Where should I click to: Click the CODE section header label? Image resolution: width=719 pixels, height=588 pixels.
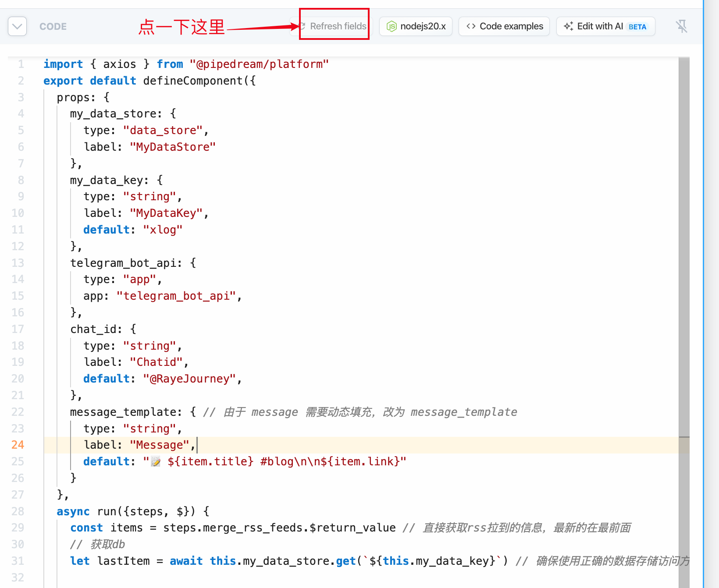tap(53, 26)
